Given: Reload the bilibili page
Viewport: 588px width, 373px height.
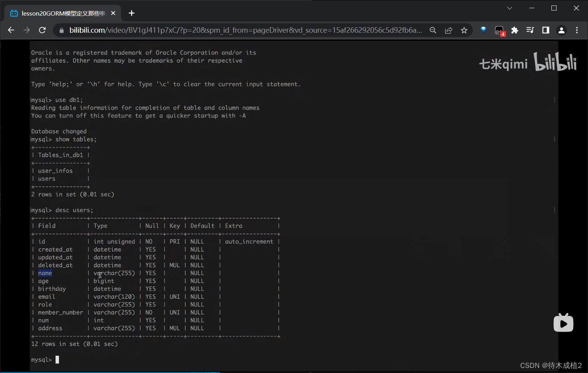Looking at the screenshot, I should (42, 30).
